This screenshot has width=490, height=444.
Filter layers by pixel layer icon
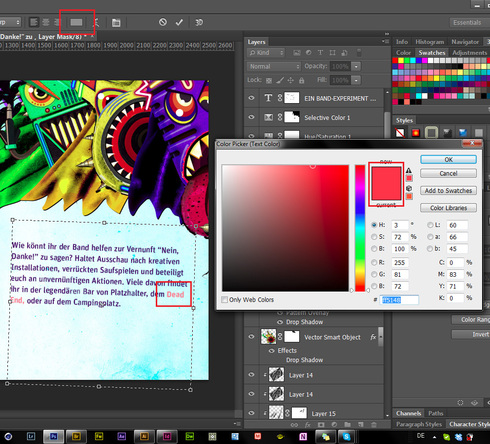coord(297,53)
